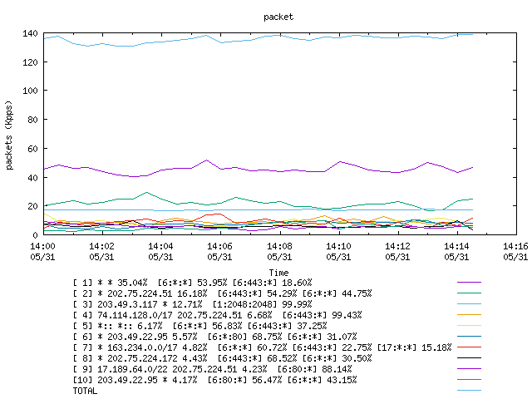Click the 14:02 05/31 time label
Image resolution: width=532 pixels, height=399 pixels.
coord(101,251)
